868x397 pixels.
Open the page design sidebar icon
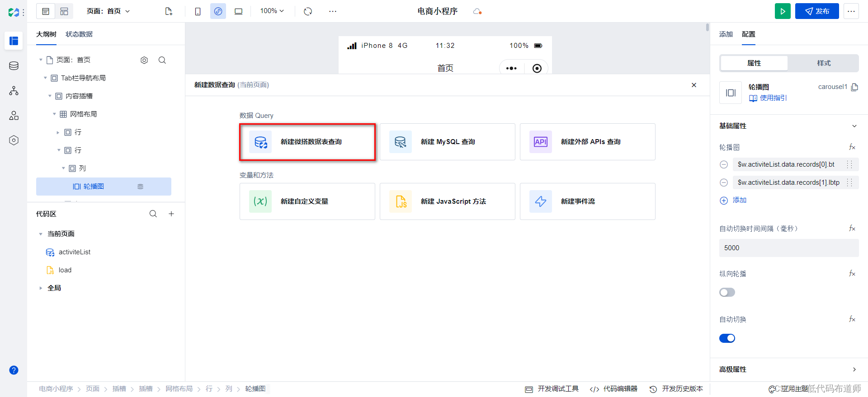click(x=14, y=41)
